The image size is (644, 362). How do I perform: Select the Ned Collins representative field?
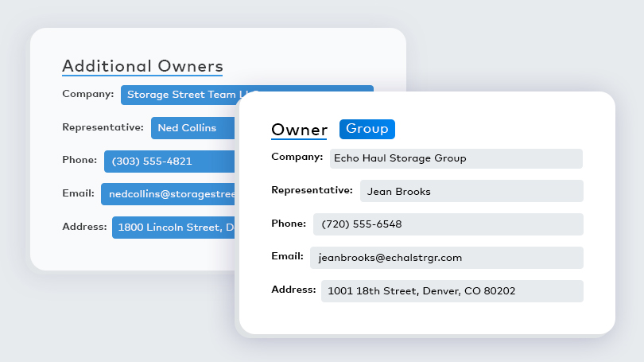192,128
